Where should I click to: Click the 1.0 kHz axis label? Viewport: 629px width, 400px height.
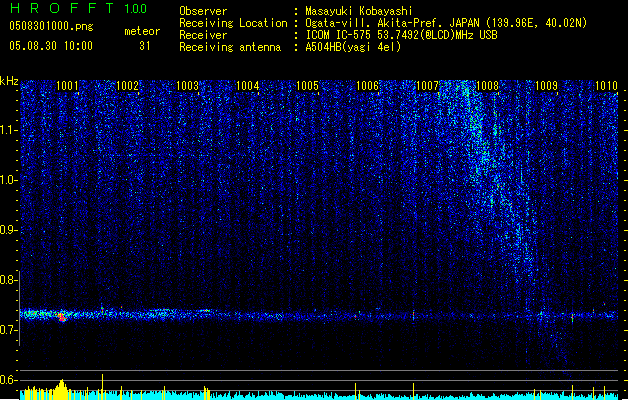click(x=8, y=180)
